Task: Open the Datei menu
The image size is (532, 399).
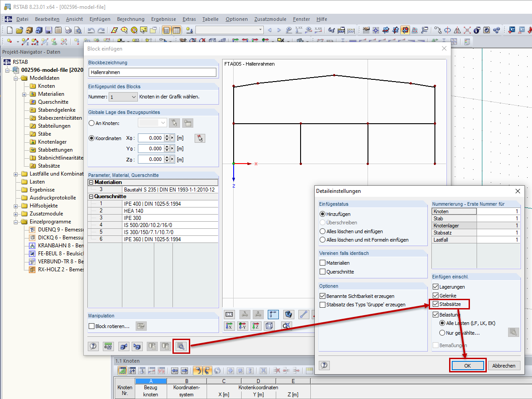Action: pyautogui.click(x=22, y=19)
